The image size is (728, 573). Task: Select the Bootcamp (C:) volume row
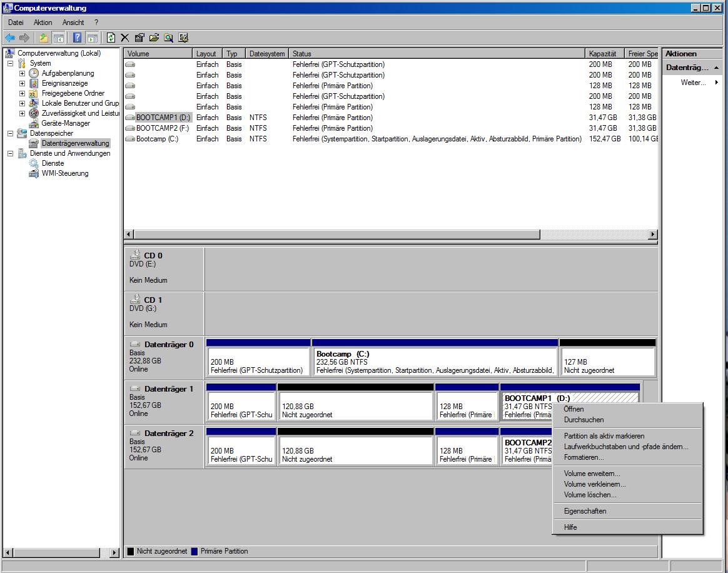pos(391,139)
